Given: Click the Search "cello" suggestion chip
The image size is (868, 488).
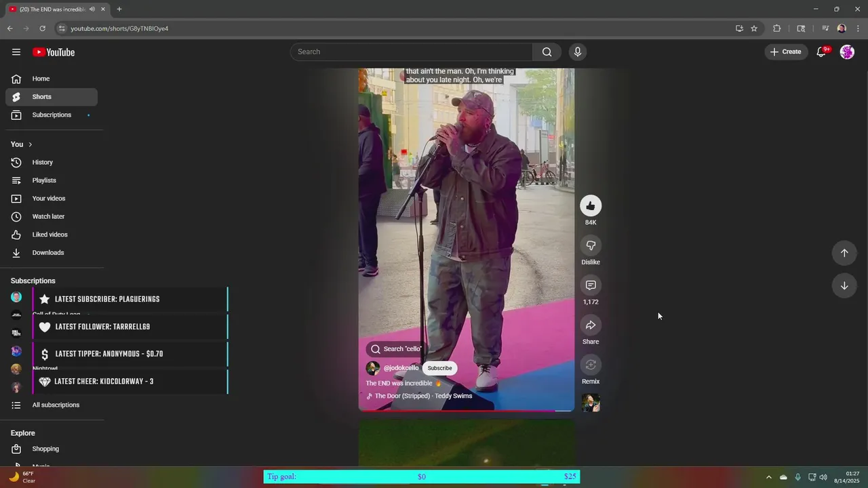Looking at the screenshot, I should (397, 349).
